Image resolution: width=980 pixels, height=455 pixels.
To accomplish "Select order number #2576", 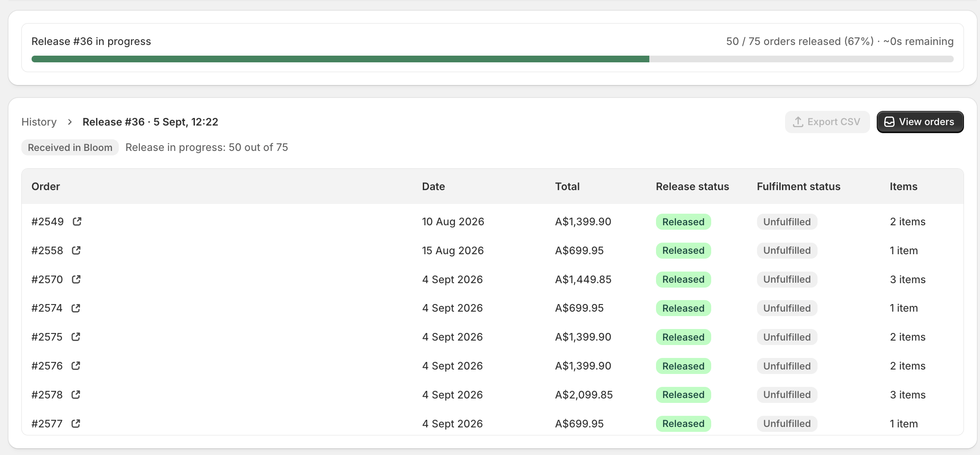I will pos(47,366).
